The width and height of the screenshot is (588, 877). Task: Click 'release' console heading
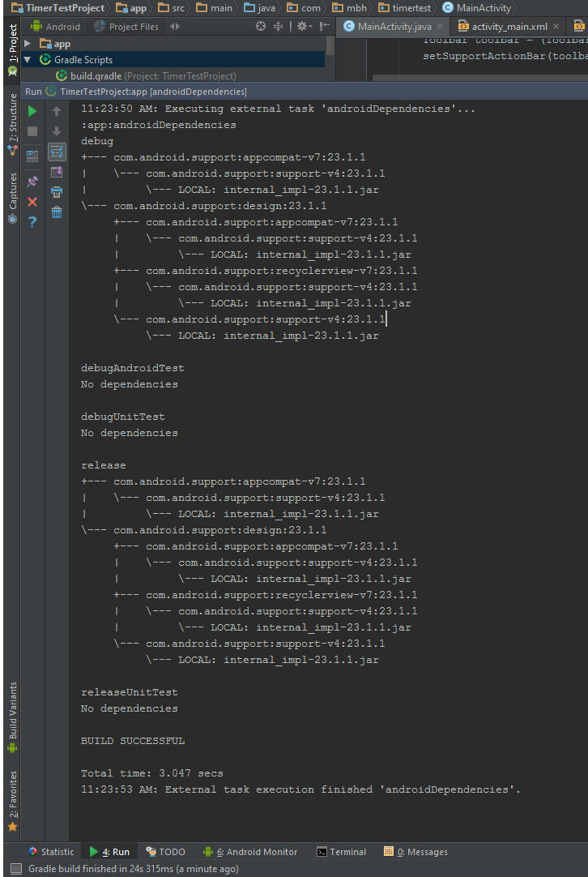tap(104, 465)
